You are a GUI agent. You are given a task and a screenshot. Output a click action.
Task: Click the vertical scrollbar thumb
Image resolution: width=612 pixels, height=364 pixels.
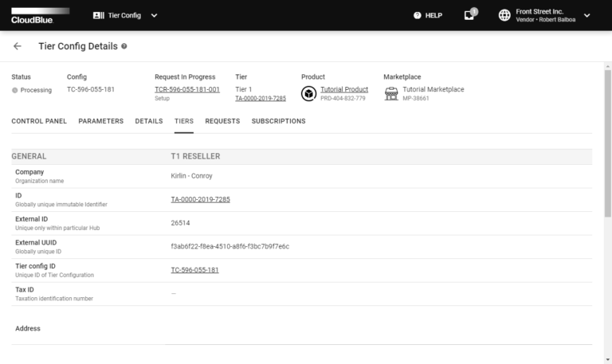(608, 143)
